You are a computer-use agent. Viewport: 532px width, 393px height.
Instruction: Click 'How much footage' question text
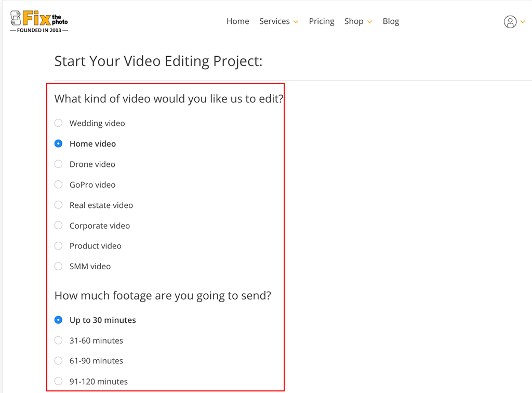pyautogui.click(x=163, y=296)
